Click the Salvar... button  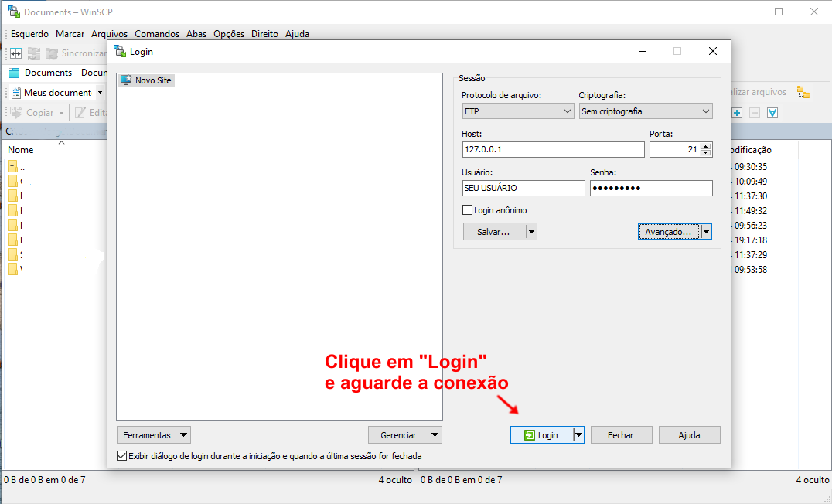(x=494, y=232)
